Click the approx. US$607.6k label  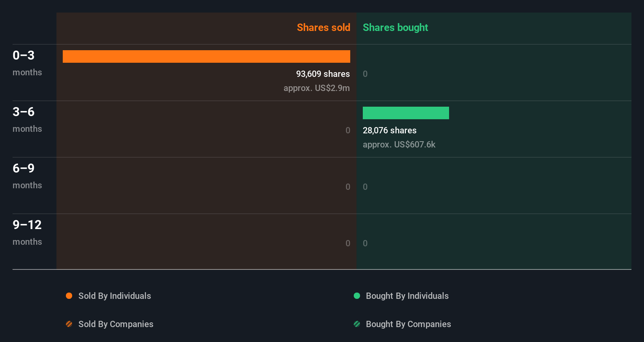399,144
